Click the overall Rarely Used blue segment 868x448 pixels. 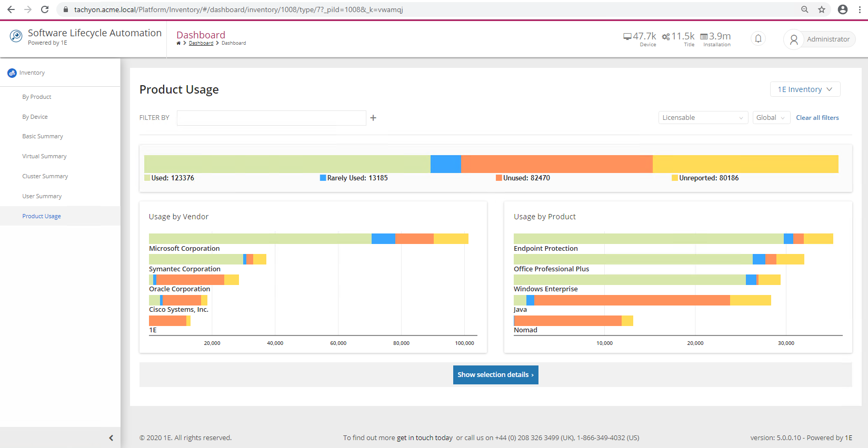tap(446, 164)
